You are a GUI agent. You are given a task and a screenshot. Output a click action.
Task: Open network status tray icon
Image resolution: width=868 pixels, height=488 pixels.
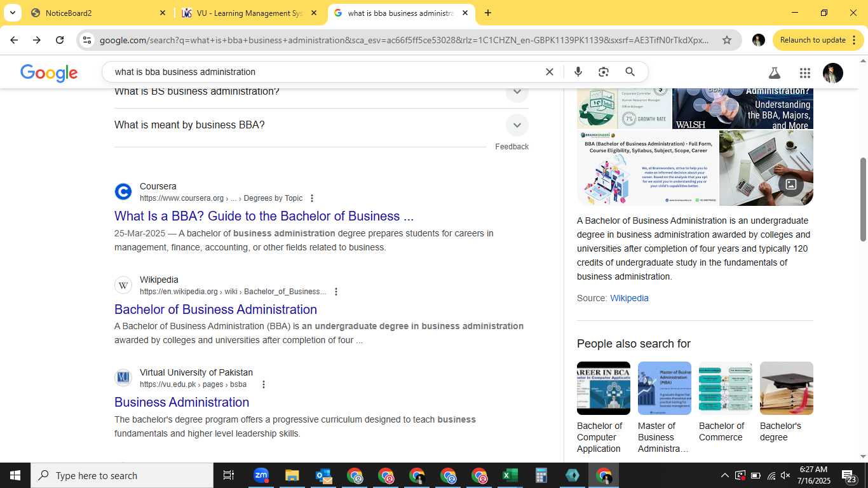coord(771,475)
